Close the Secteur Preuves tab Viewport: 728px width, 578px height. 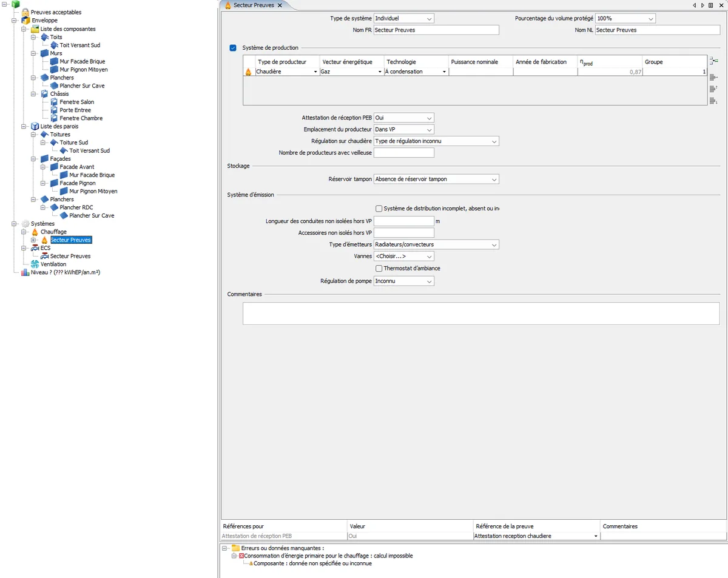pos(280,5)
